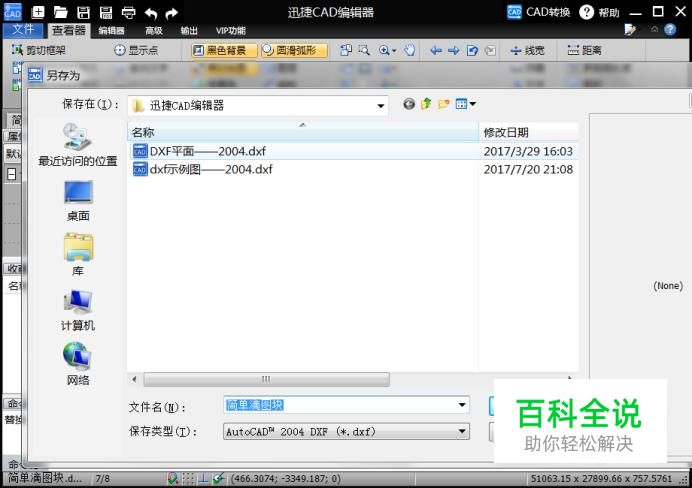Open the CAD转换 converter
The width and height of the screenshot is (692, 488).
538,12
